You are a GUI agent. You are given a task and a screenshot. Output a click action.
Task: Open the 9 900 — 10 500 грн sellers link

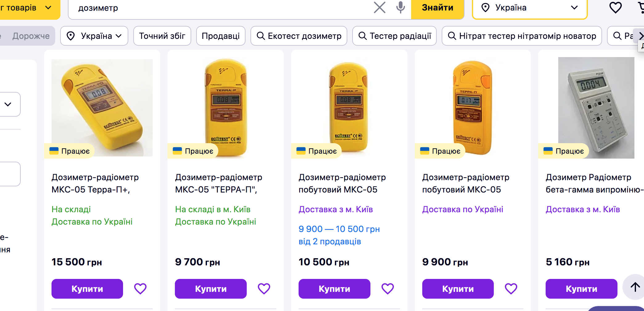pyautogui.click(x=339, y=235)
